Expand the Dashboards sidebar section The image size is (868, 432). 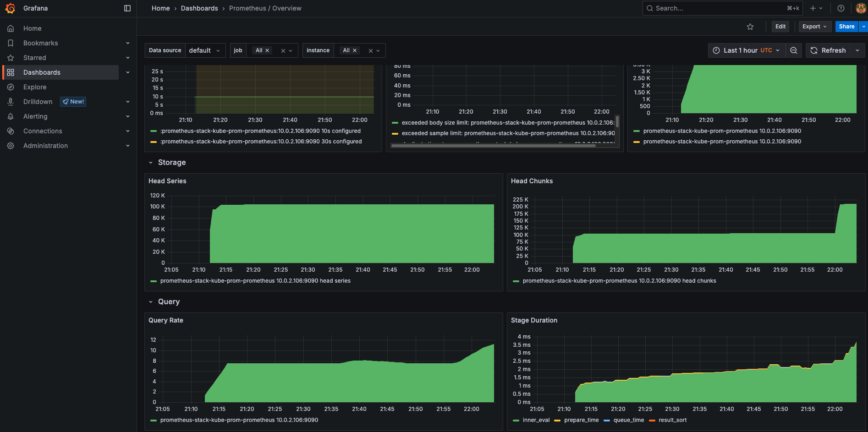pos(128,72)
